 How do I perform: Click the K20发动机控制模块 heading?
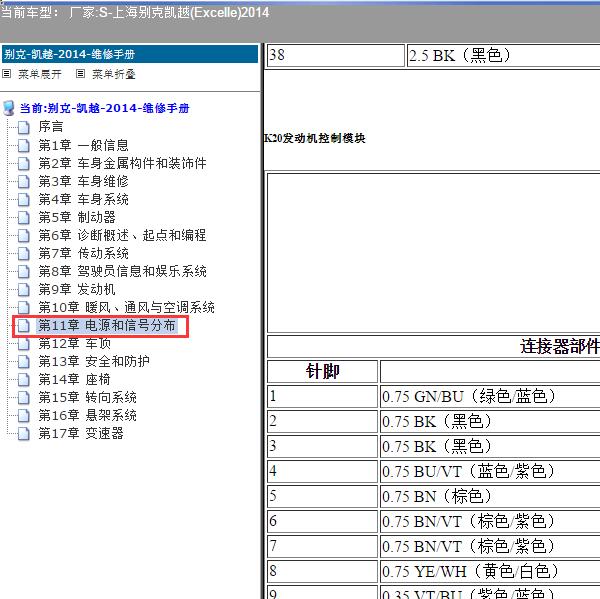click(315, 138)
